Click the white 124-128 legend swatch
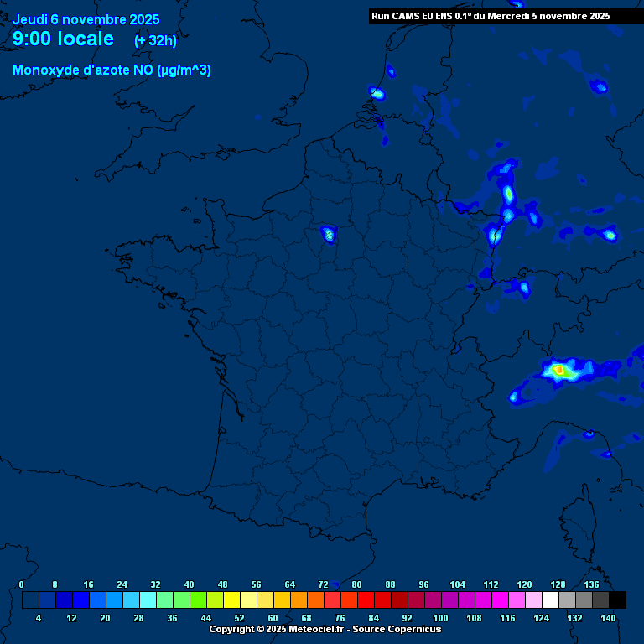This screenshot has width=644, height=644. [550, 600]
